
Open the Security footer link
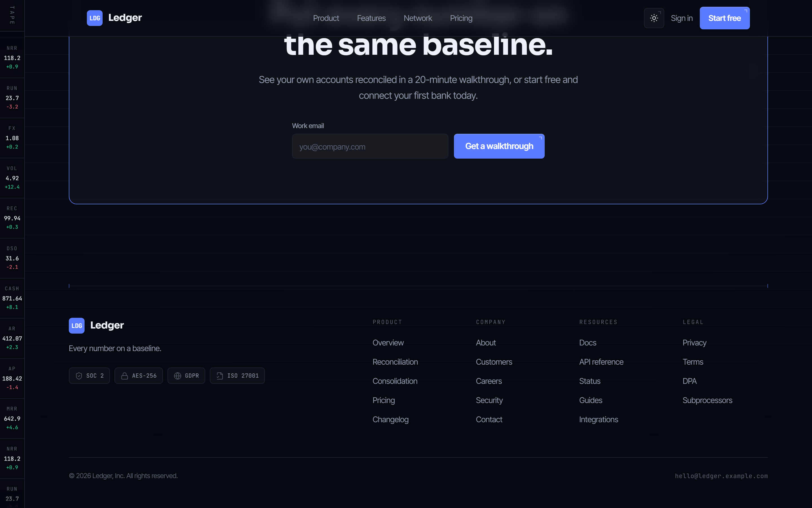(x=489, y=400)
